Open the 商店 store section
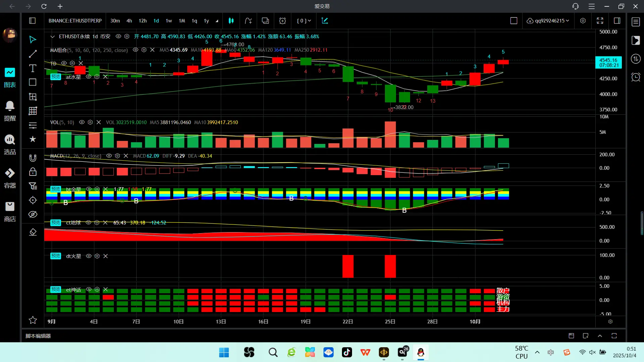Viewport: 644px width, 362px height. pyautogui.click(x=10, y=212)
